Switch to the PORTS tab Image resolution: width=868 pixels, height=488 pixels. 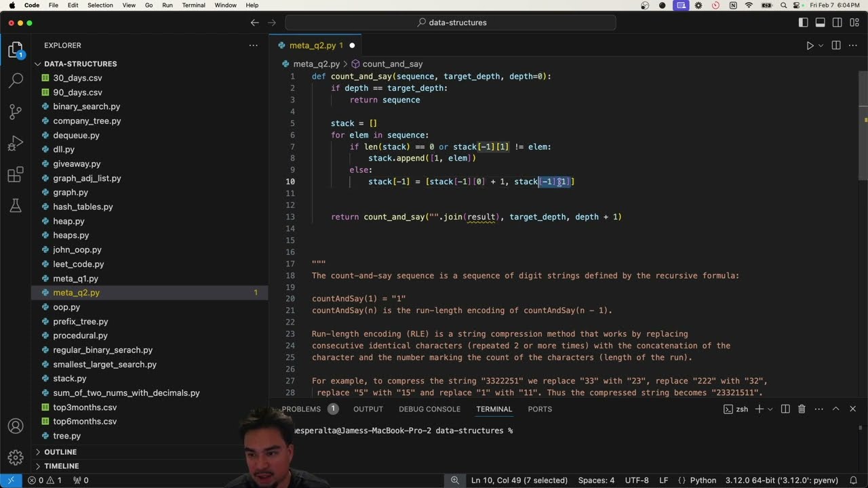(x=540, y=409)
